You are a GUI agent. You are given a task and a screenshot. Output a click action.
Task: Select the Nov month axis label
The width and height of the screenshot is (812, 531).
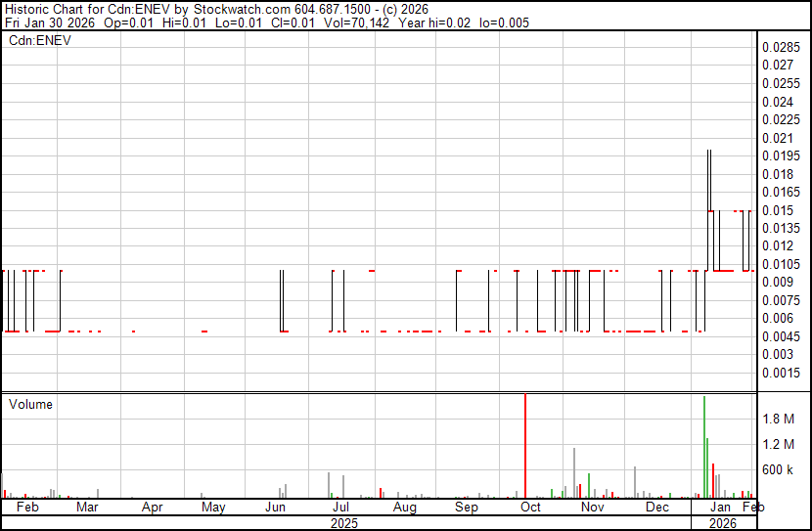click(x=593, y=508)
